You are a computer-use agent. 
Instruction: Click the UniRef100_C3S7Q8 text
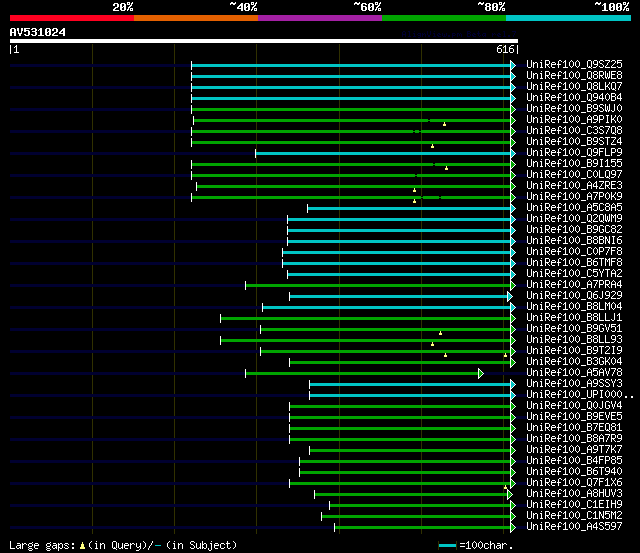coord(574,131)
